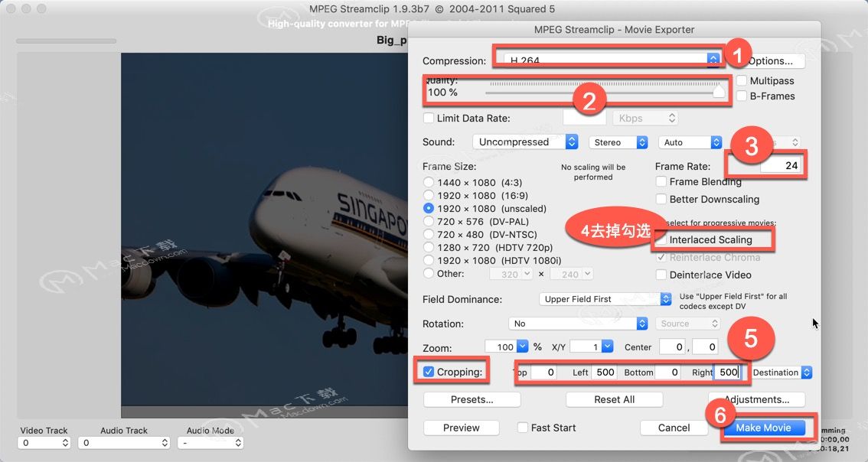Open the Rotation dropdown
This screenshot has width=868, height=462.
click(x=578, y=324)
